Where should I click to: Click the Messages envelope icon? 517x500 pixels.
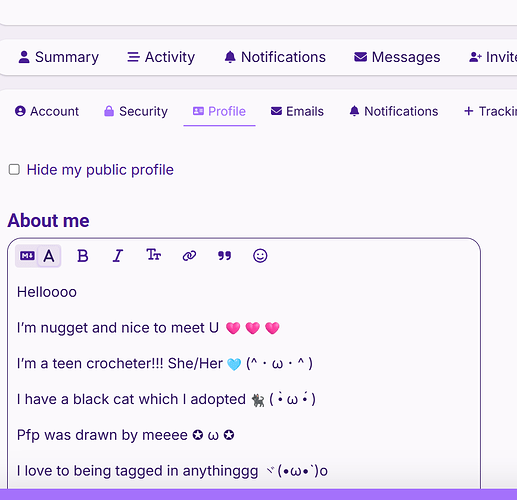click(x=360, y=57)
